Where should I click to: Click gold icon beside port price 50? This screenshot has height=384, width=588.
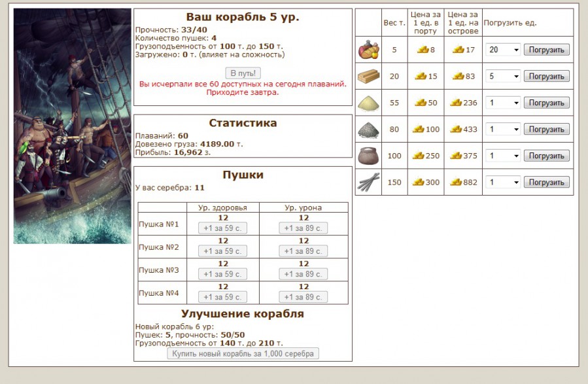421,102
